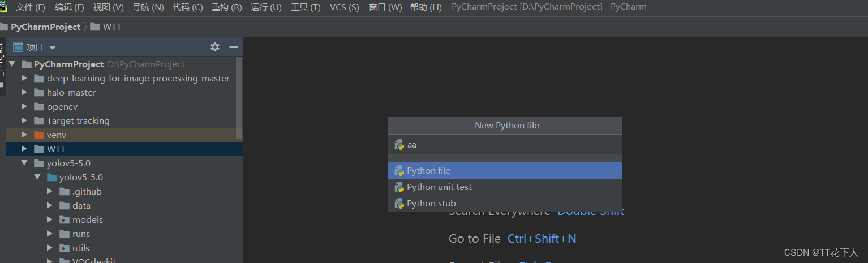868x263 pixels.
Task: Click the project tree vertical scrollbar
Action: click(x=239, y=96)
